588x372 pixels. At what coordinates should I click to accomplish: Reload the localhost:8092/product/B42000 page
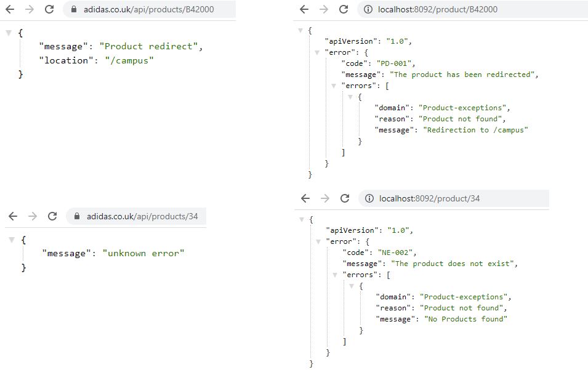[x=344, y=9]
